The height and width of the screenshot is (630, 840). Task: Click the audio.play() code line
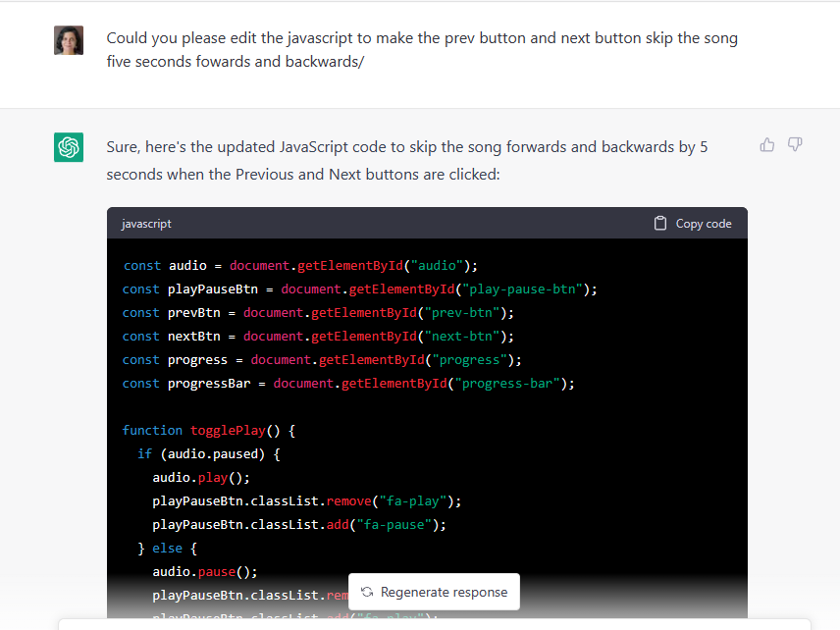[x=201, y=477]
